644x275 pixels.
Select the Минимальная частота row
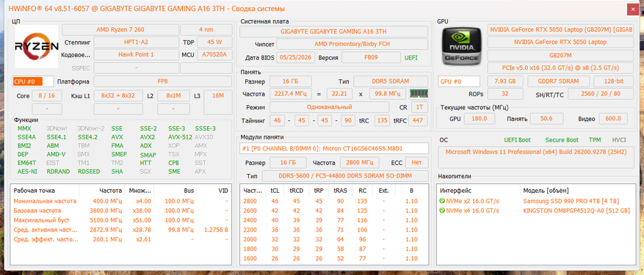[x=120, y=201]
